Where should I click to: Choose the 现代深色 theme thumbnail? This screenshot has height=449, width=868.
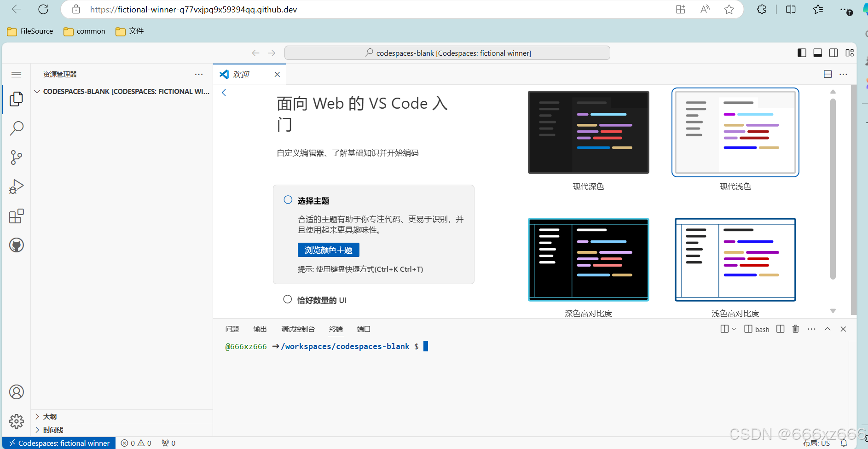589,132
